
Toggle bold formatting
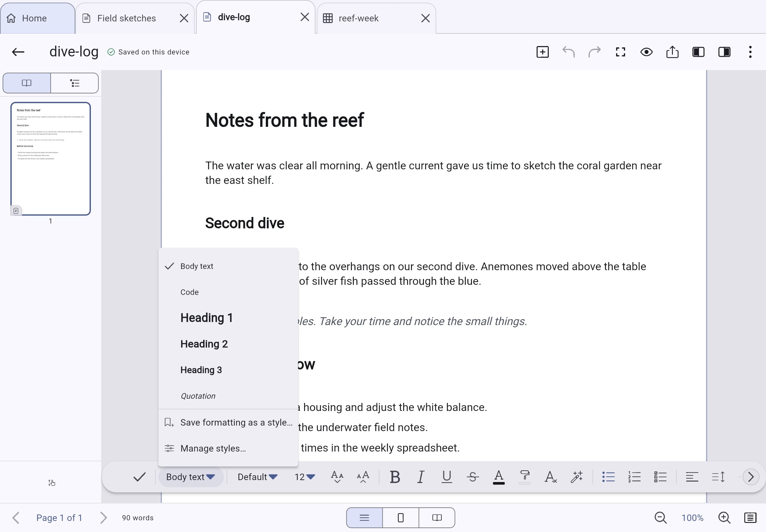[x=395, y=477]
